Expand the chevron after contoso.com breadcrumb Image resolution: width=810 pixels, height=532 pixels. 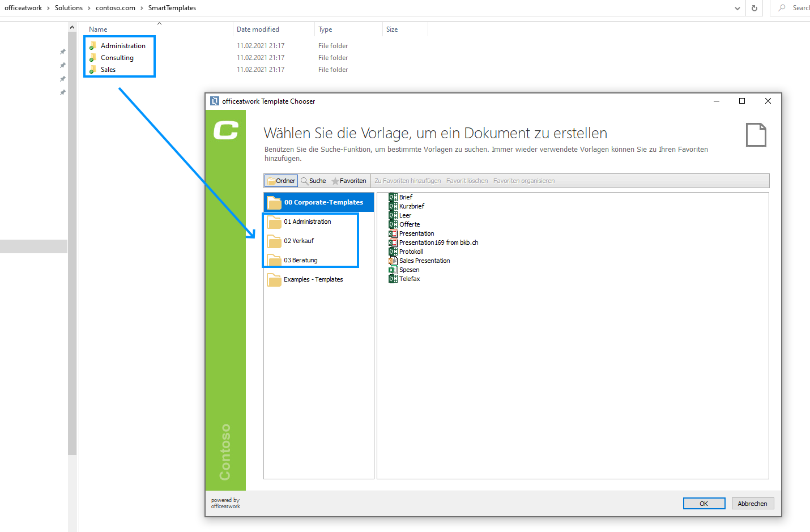pyautogui.click(x=142, y=8)
